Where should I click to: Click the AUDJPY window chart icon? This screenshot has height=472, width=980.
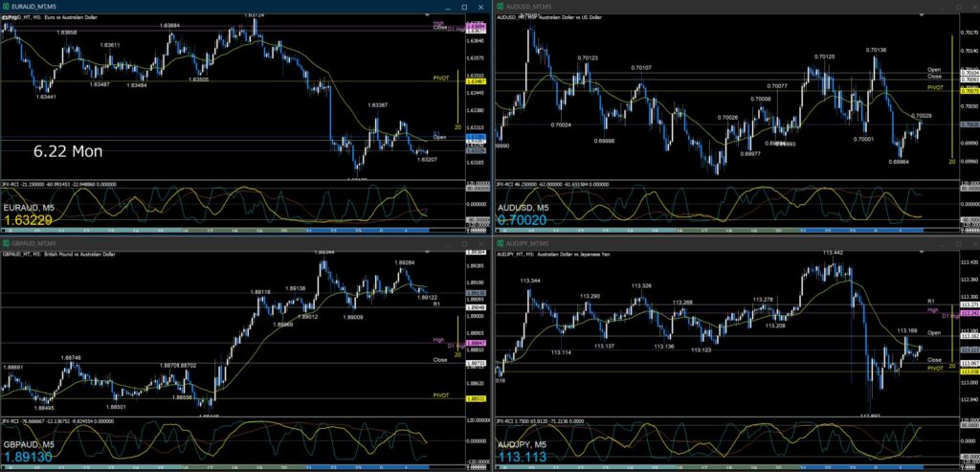tap(500, 243)
